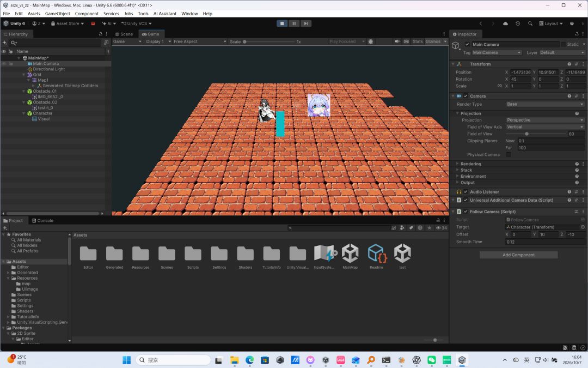Open the Unity cloud services icon
Viewport: 588px width, 368px height.
[505, 23]
